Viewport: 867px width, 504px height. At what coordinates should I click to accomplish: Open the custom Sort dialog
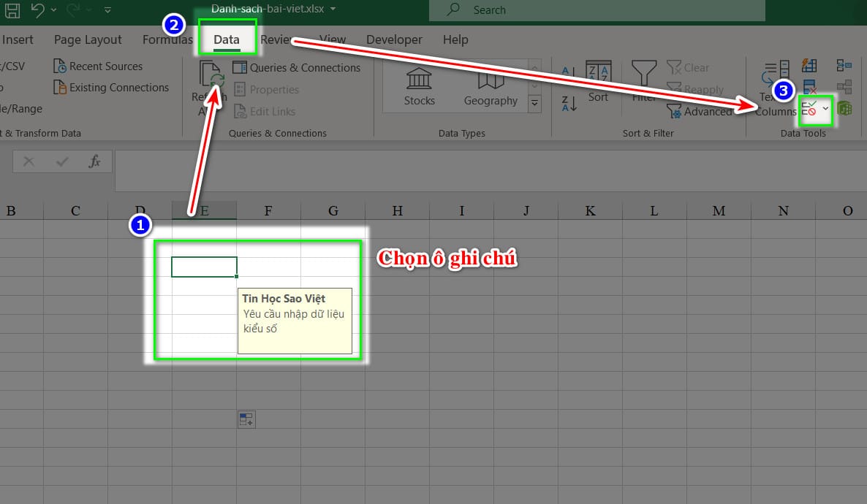pyautogui.click(x=598, y=82)
